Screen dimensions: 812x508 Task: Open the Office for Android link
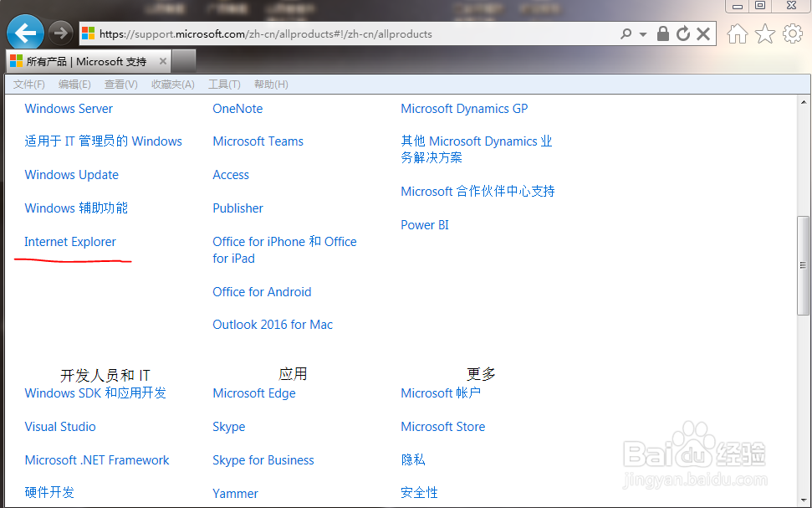(262, 292)
